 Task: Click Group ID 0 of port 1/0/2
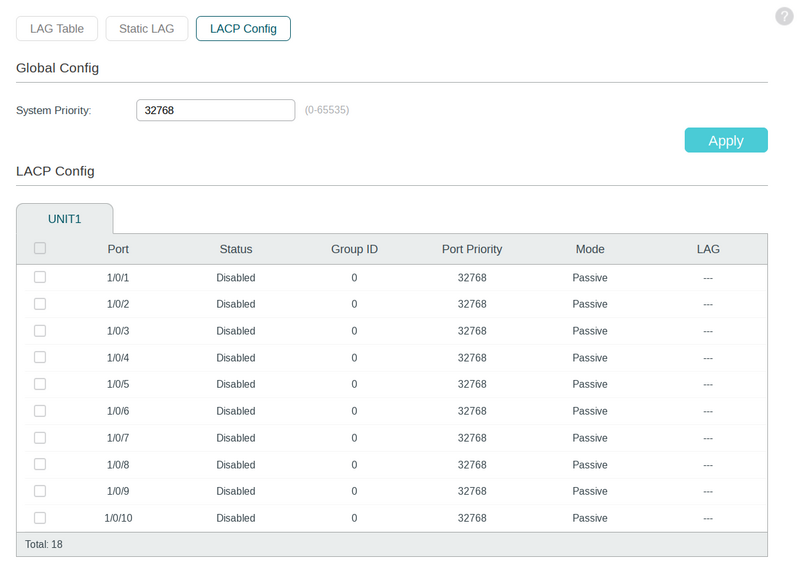coord(354,304)
